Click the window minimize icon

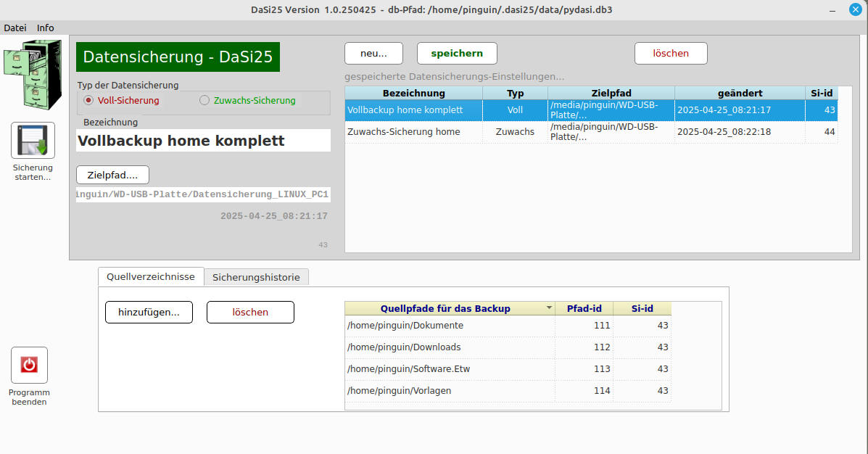pos(832,9)
